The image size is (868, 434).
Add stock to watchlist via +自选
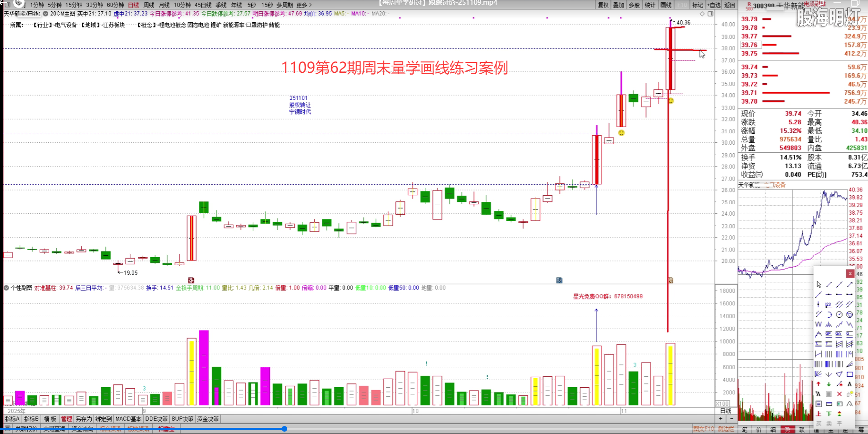(714, 5)
